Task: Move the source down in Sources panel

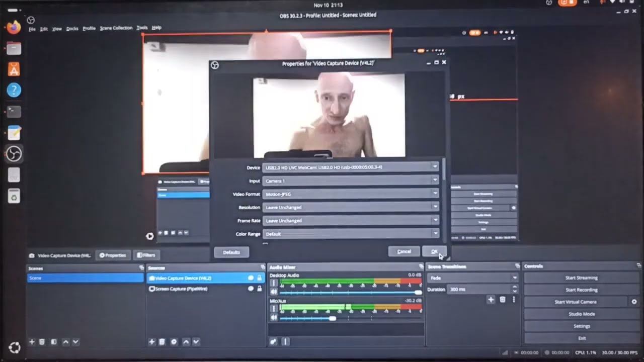Action: point(196,342)
